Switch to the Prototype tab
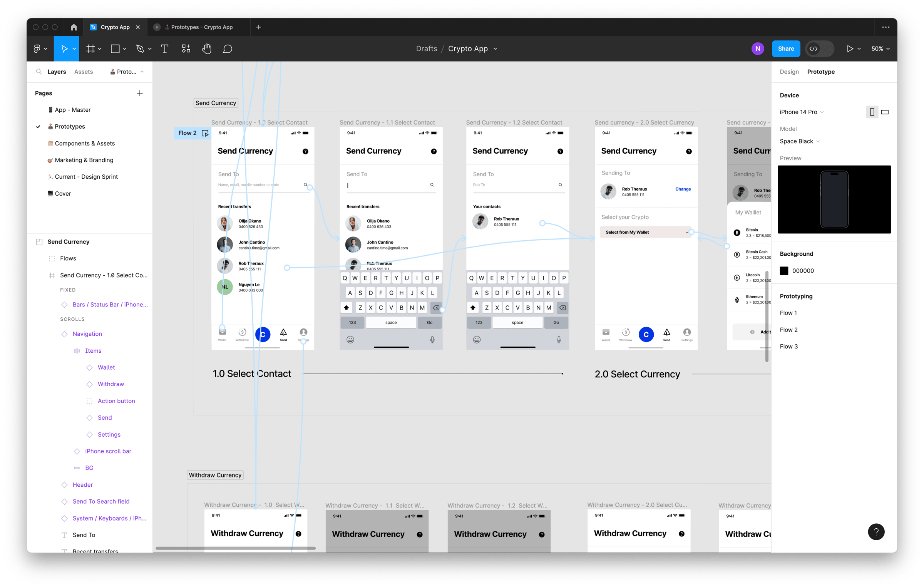The height and width of the screenshot is (588, 924). point(820,72)
